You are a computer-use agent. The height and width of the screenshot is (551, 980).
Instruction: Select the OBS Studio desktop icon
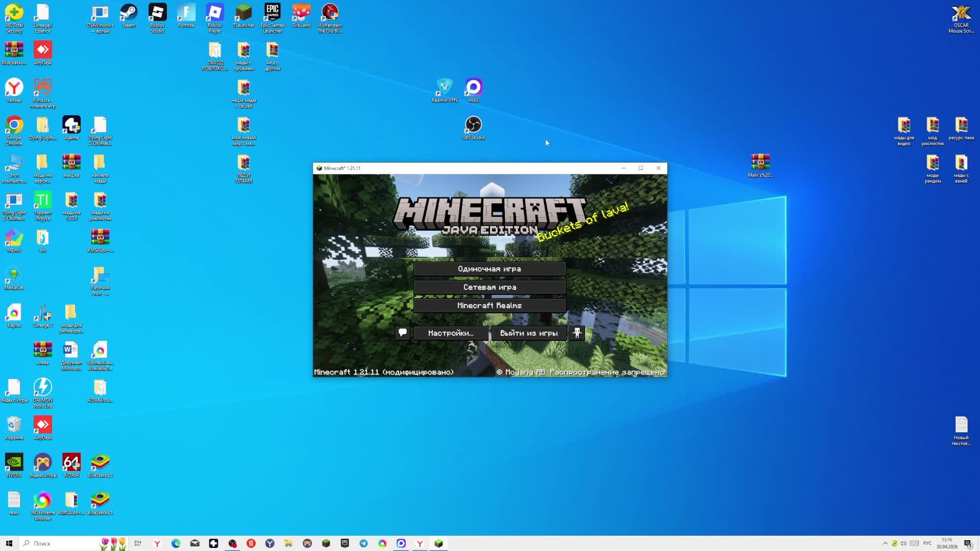(x=473, y=128)
